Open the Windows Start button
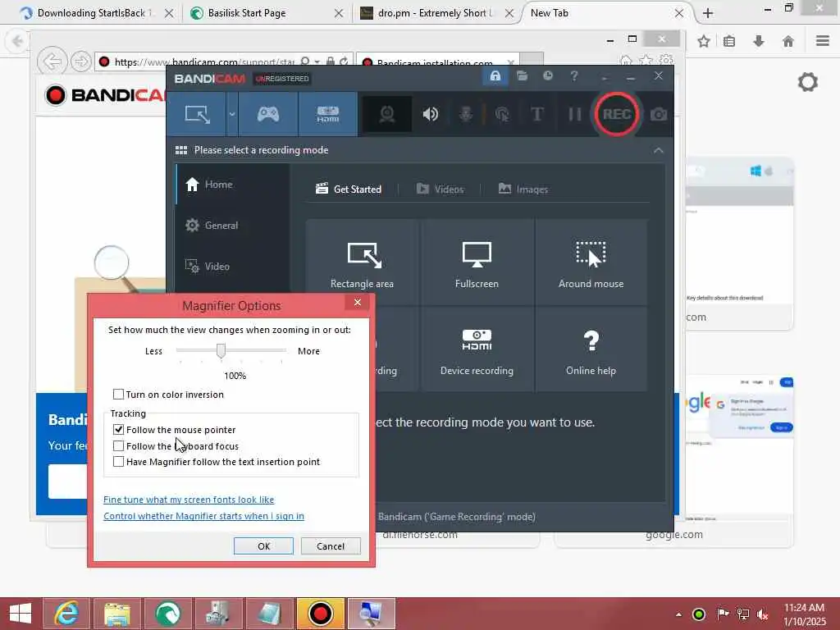This screenshot has height=630, width=840. 20,614
